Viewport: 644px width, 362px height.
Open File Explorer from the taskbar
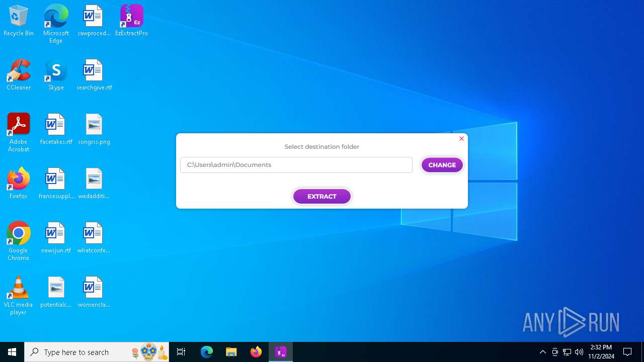point(231,352)
